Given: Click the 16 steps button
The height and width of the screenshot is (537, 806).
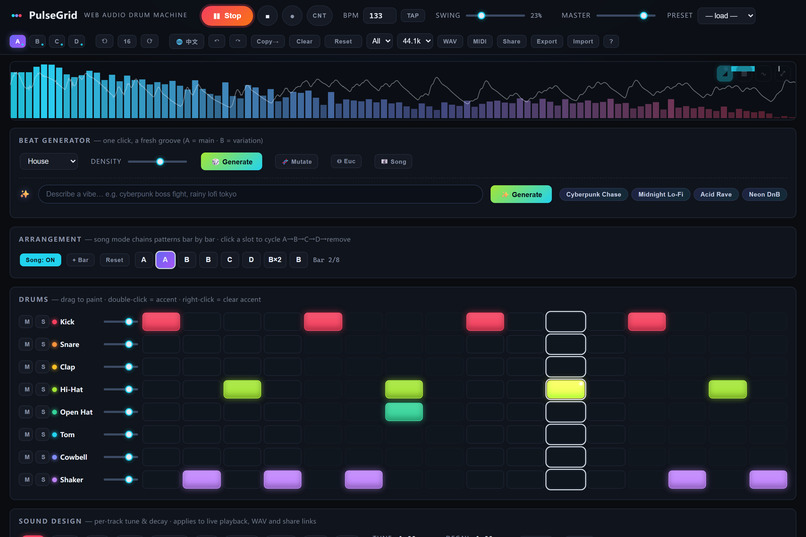Looking at the screenshot, I should pyautogui.click(x=127, y=41).
